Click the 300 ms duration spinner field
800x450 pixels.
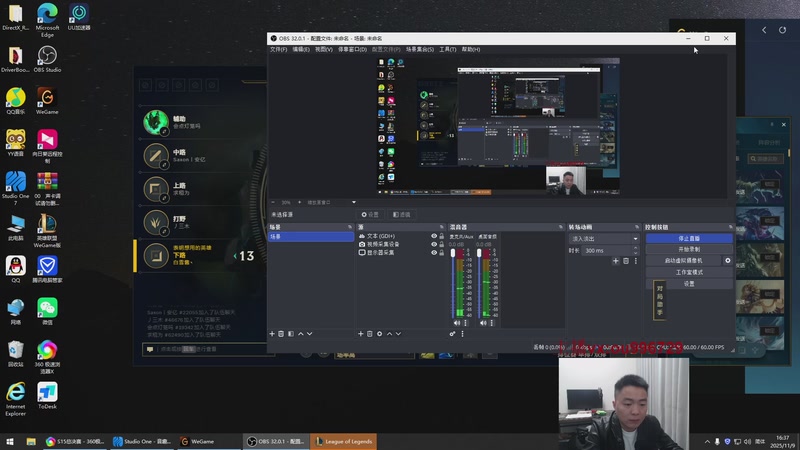(610, 251)
